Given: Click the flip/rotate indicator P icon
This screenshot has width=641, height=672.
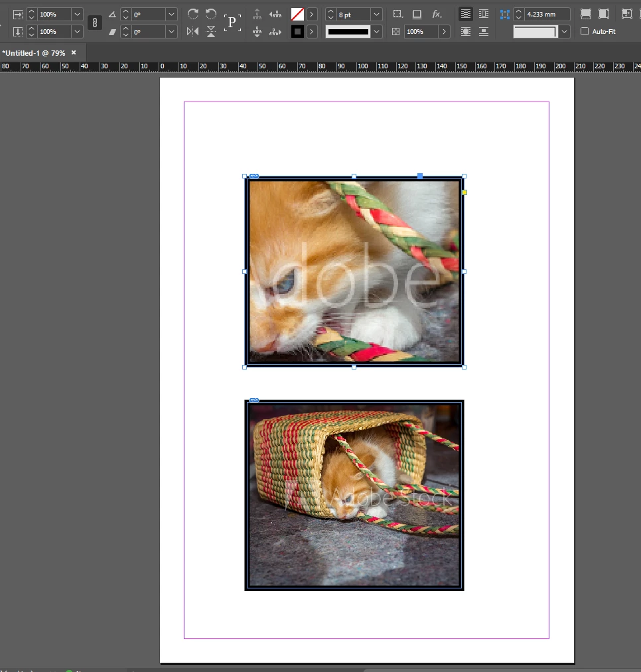Looking at the screenshot, I should coord(232,23).
